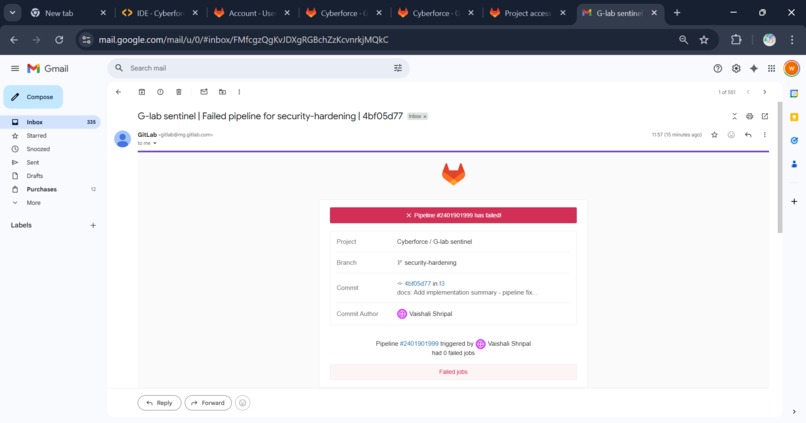Open Gmail settings gear
Screen dimensions: 806x423
tap(736, 68)
